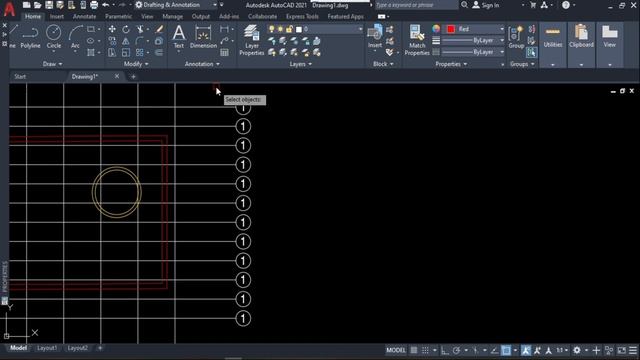Expand the Annotation panel
Image resolution: width=640 pixels, height=360 pixels.
(x=202, y=64)
